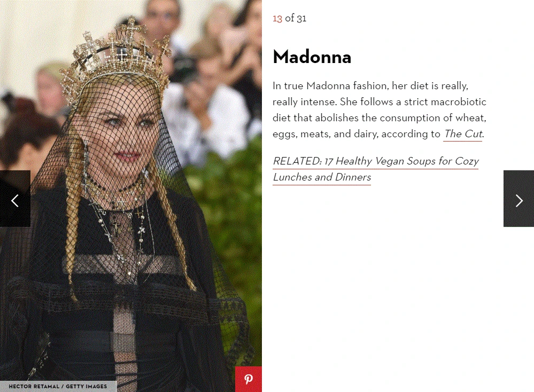Pin the photo using the red Pinterest button
Viewport: 534px width, 392px height.
pyautogui.click(x=248, y=379)
